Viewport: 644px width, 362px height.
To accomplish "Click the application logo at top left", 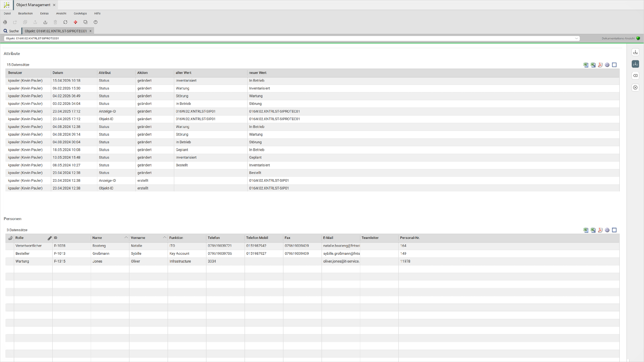I will point(7,5).
